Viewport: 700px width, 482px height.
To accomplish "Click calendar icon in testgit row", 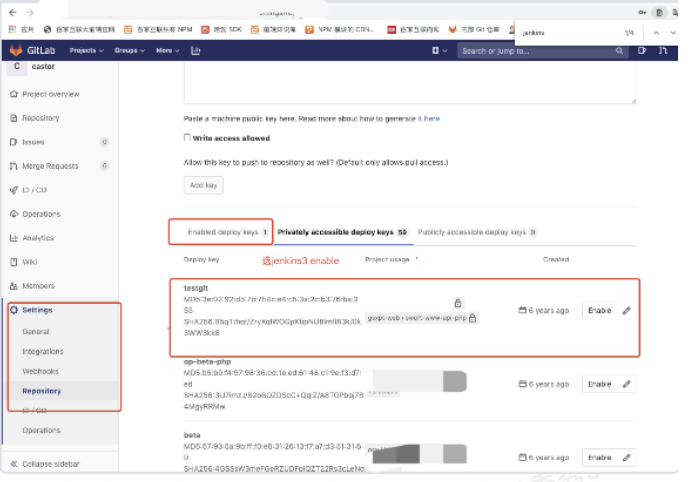I will click(x=522, y=310).
